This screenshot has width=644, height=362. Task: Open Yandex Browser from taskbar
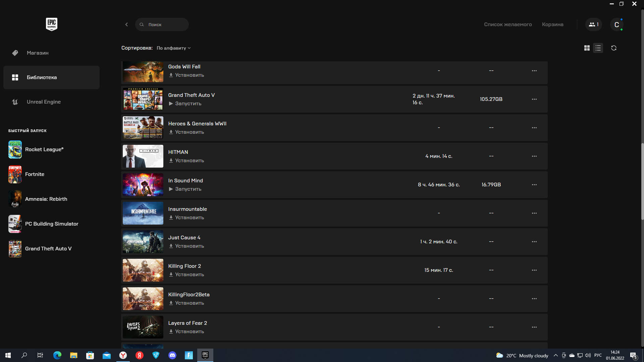pos(123,355)
